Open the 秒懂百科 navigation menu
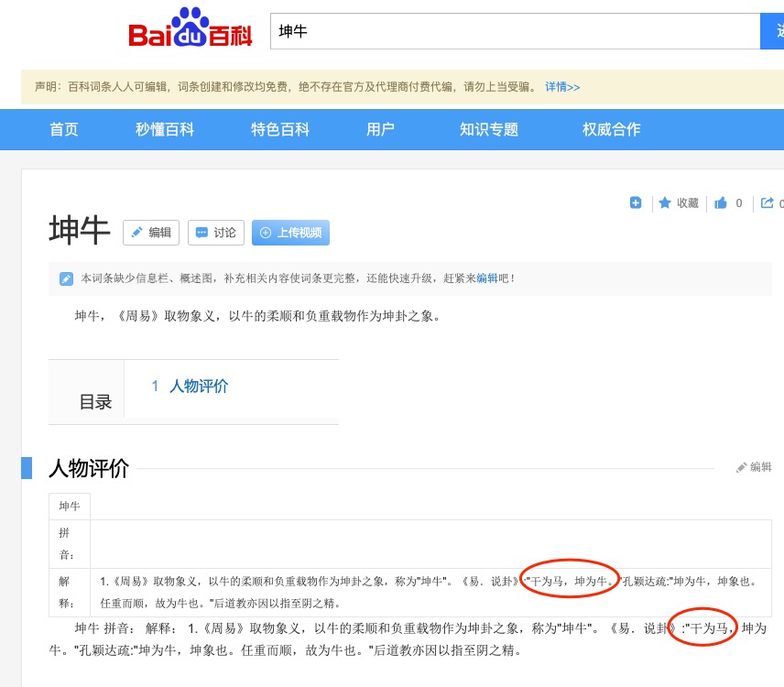This screenshot has width=784, height=687. 165,129
